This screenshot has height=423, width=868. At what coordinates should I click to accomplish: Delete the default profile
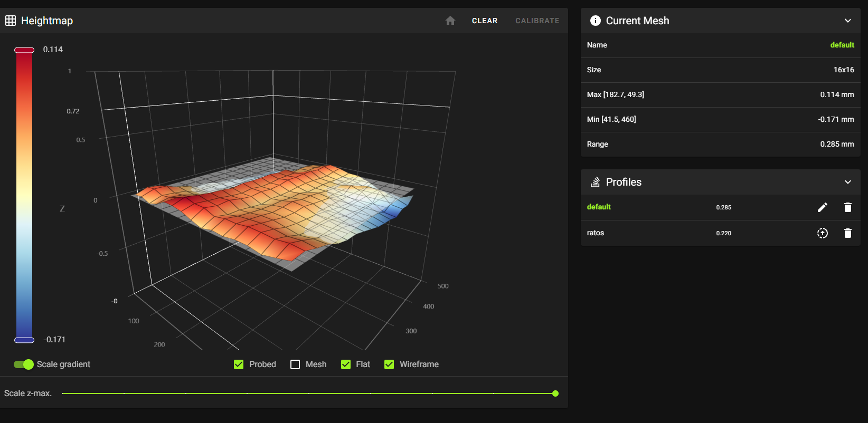tap(847, 207)
